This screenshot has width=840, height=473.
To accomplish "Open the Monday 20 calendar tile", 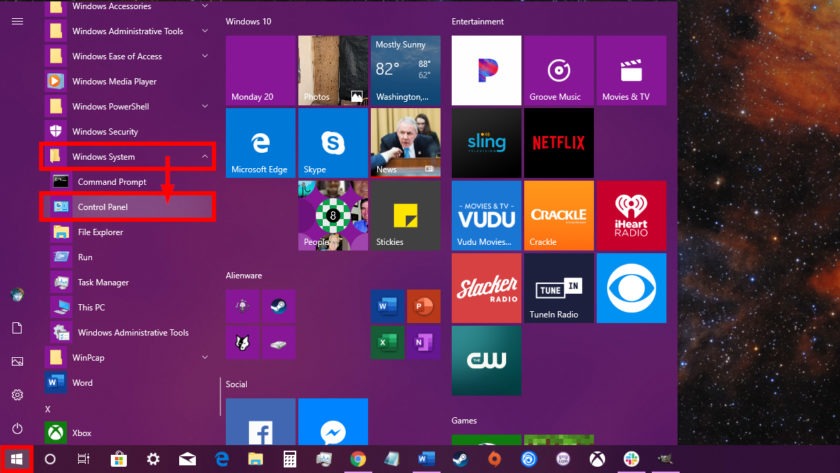I will [x=260, y=70].
